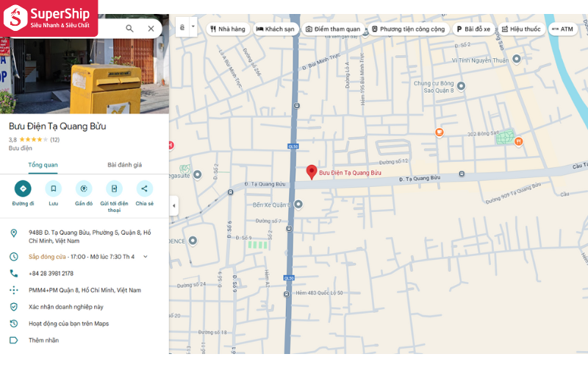Click the bus stop near Hẻm 483 Quốc Lộ 50

click(x=287, y=294)
